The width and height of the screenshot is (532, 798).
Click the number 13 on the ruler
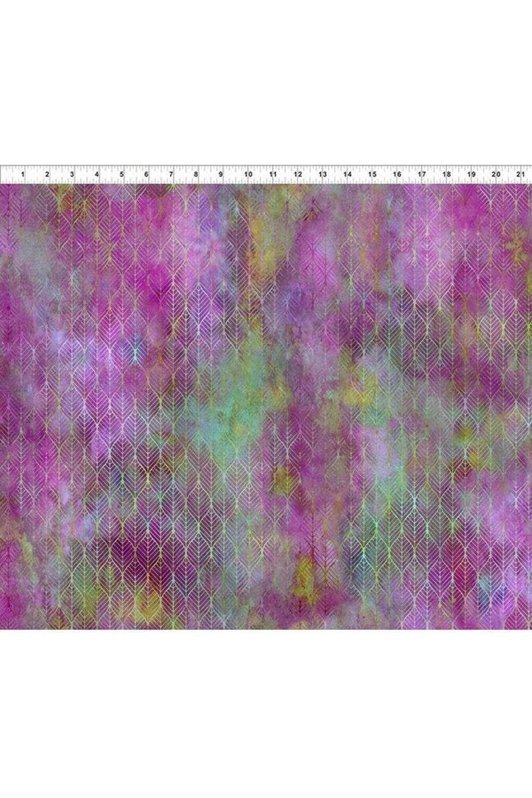pyautogui.click(x=323, y=174)
